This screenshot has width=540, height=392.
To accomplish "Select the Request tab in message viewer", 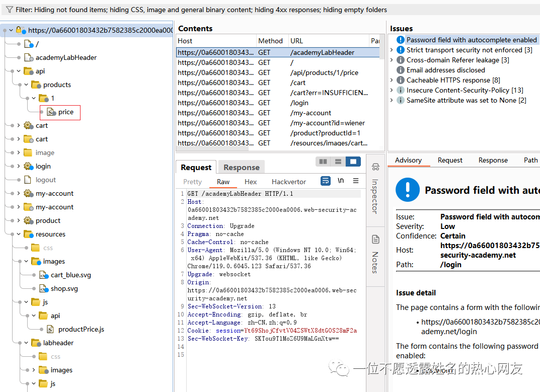I will click(196, 168).
